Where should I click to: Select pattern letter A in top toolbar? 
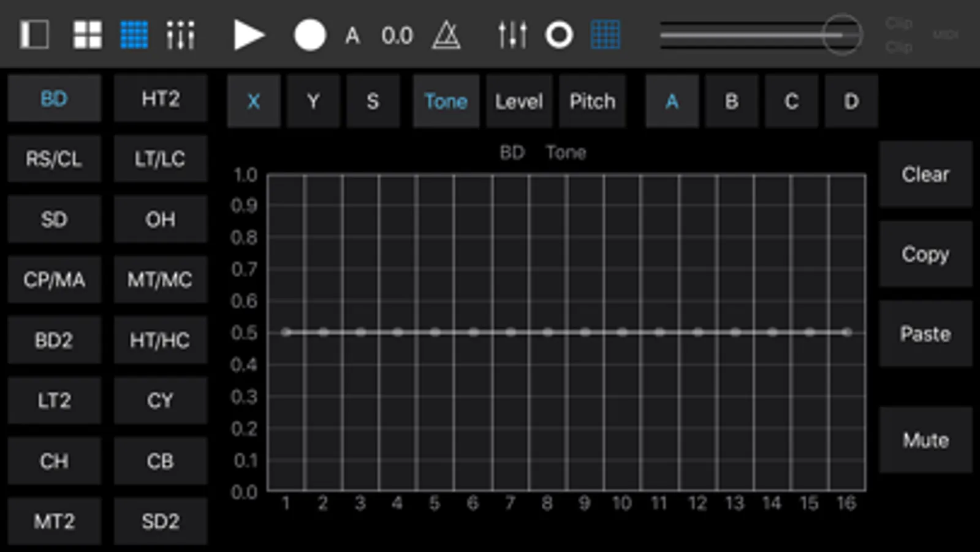tap(352, 36)
